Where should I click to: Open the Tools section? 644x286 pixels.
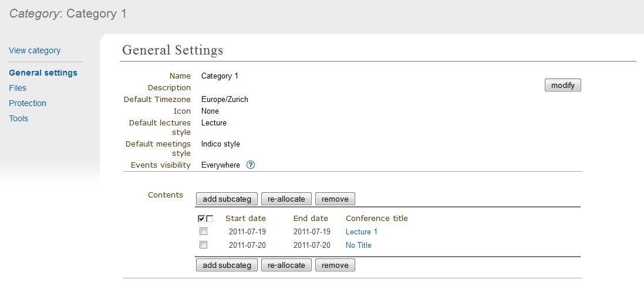point(18,118)
